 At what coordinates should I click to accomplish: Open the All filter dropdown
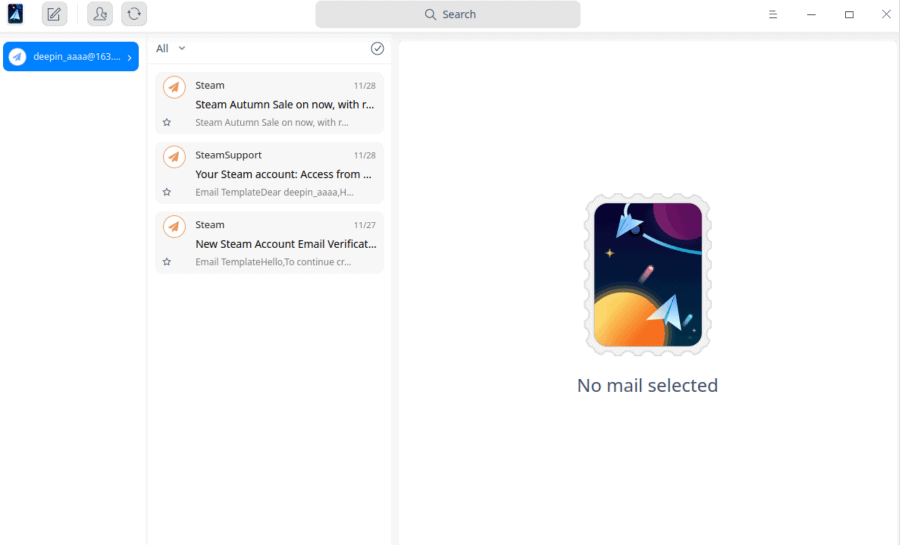pos(171,48)
